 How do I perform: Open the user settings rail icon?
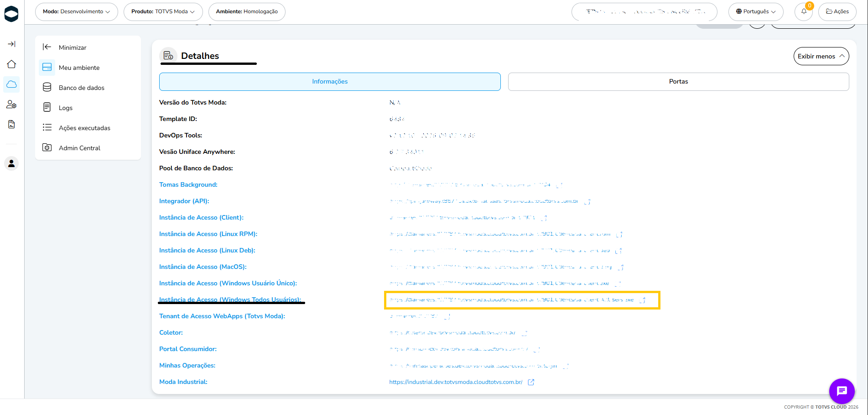click(x=12, y=105)
